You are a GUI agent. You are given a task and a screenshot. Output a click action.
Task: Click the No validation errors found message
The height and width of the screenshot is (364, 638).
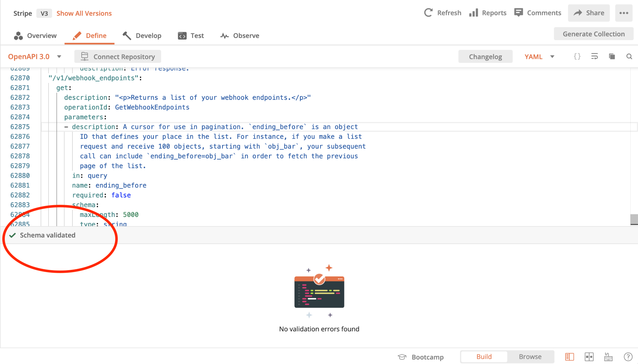point(319,329)
